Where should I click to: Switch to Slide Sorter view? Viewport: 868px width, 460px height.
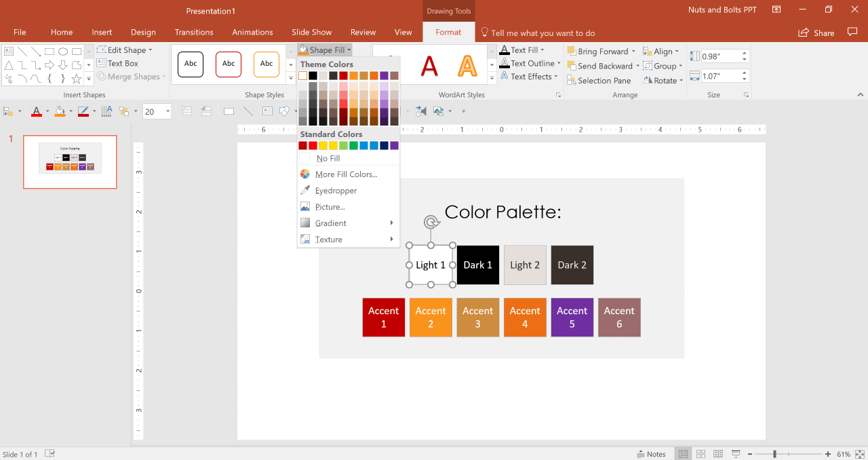click(701, 454)
